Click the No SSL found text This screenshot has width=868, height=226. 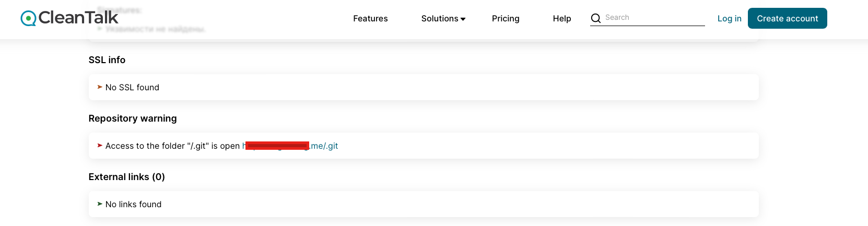(x=132, y=87)
